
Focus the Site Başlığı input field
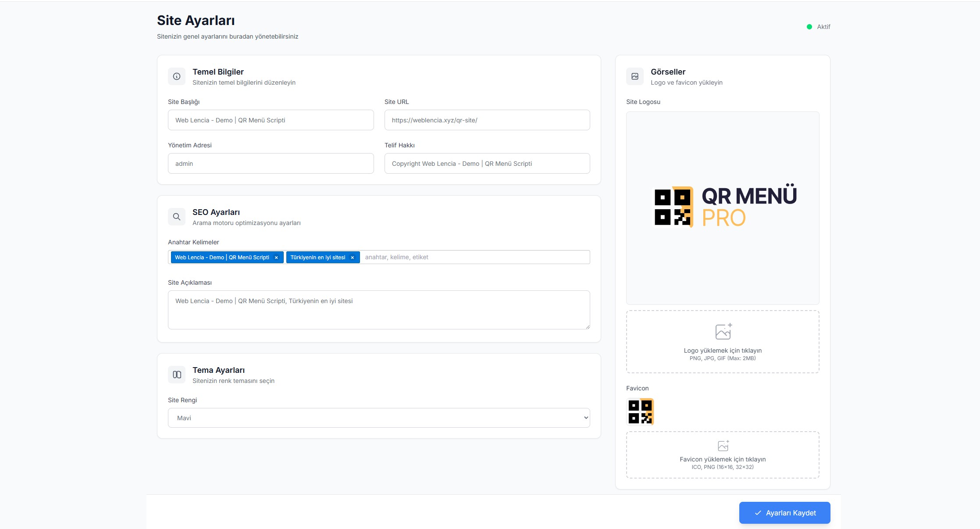pos(271,120)
